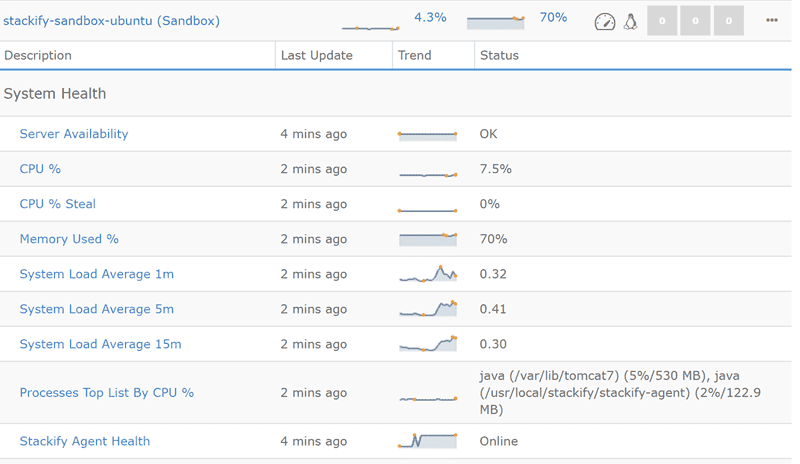The image size is (800, 464).
Task: Open Memory Used % monitor
Action: (x=69, y=239)
